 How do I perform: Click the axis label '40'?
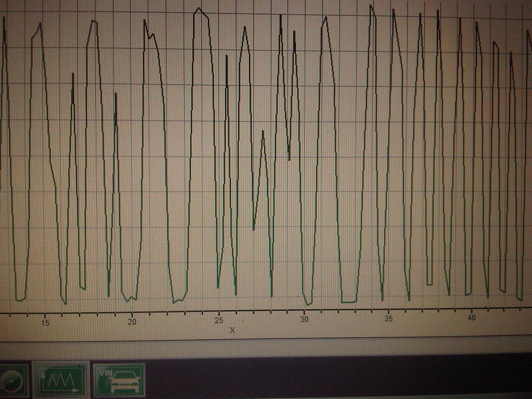pos(472,318)
